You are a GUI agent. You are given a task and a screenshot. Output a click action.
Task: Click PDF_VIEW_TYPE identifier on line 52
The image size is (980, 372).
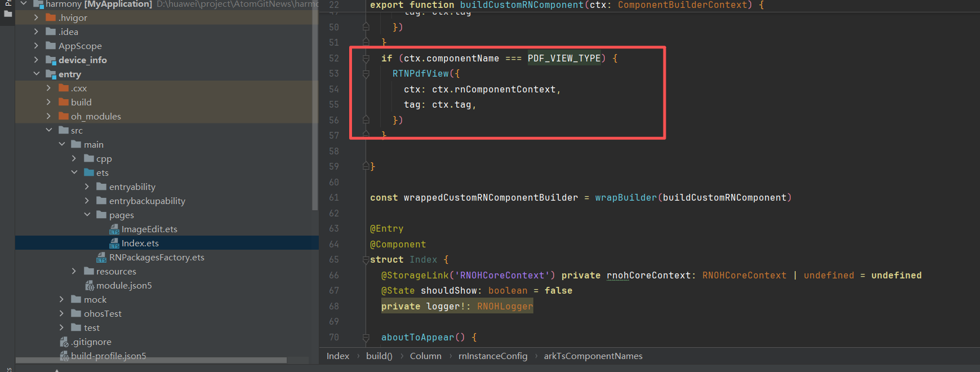coord(564,58)
